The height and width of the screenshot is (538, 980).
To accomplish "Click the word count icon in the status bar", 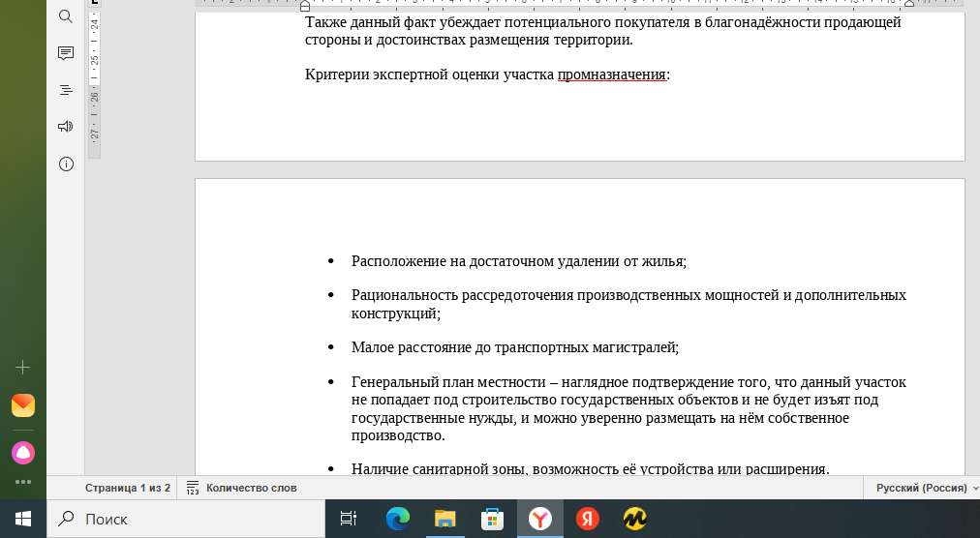I will click(193, 488).
